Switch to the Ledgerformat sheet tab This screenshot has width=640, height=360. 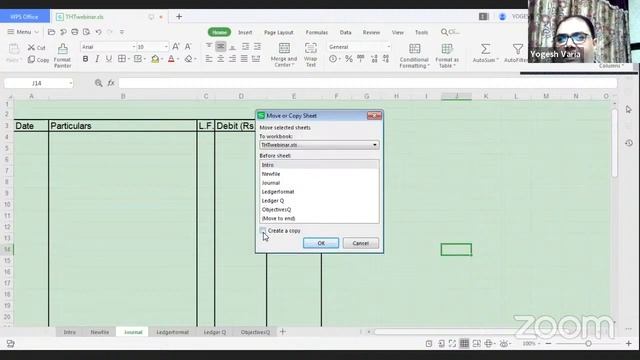pyautogui.click(x=173, y=332)
